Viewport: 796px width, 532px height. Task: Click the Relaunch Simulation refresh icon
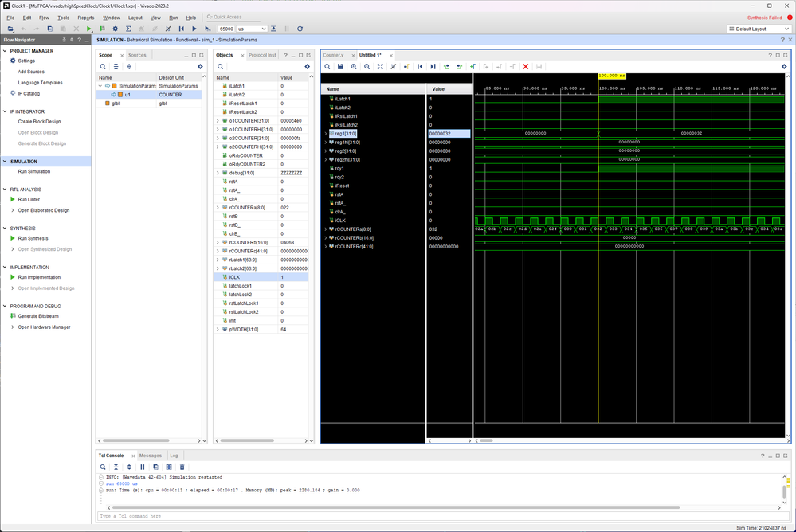coord(300,29)
